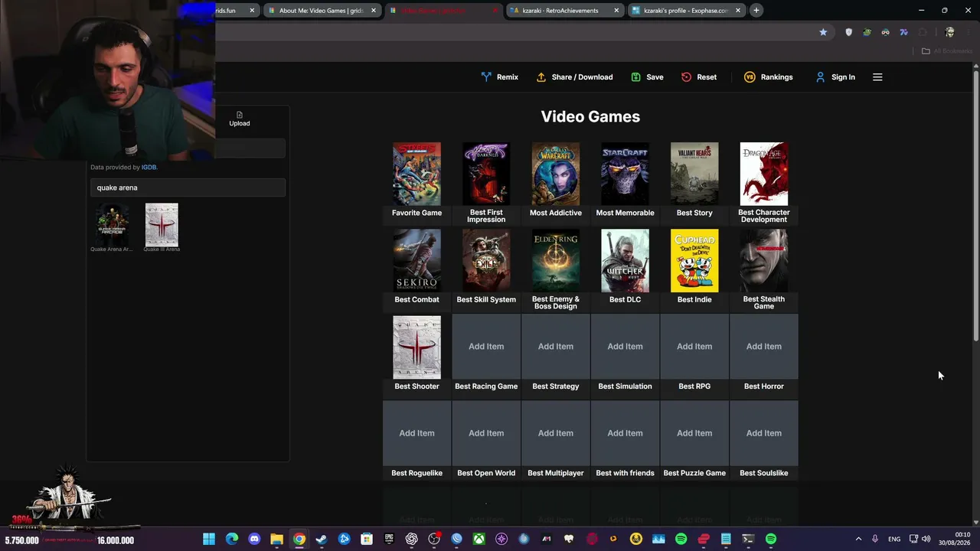Screen dimensions: 980x551
Task: Open Microsoft Store from the taskbar
Action: [x=367, y=540]
